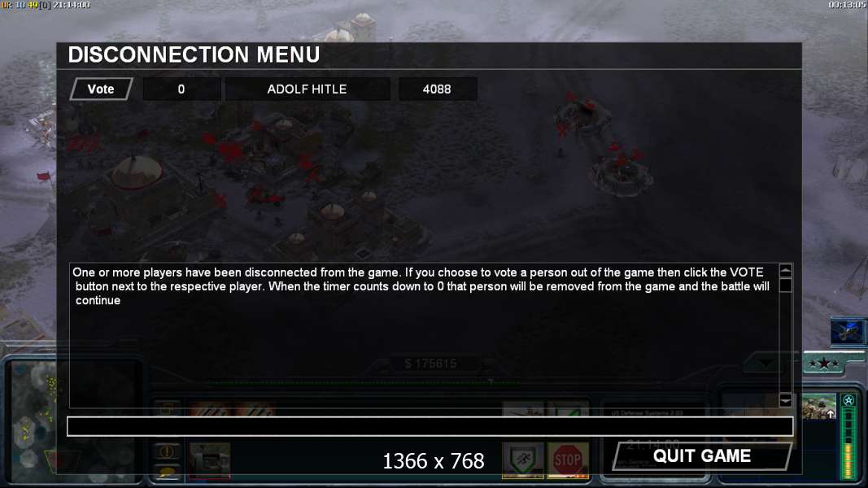Click the generals stars promotion icon
The height and width of the screenshot is (488, 868).
pos(824,364)
